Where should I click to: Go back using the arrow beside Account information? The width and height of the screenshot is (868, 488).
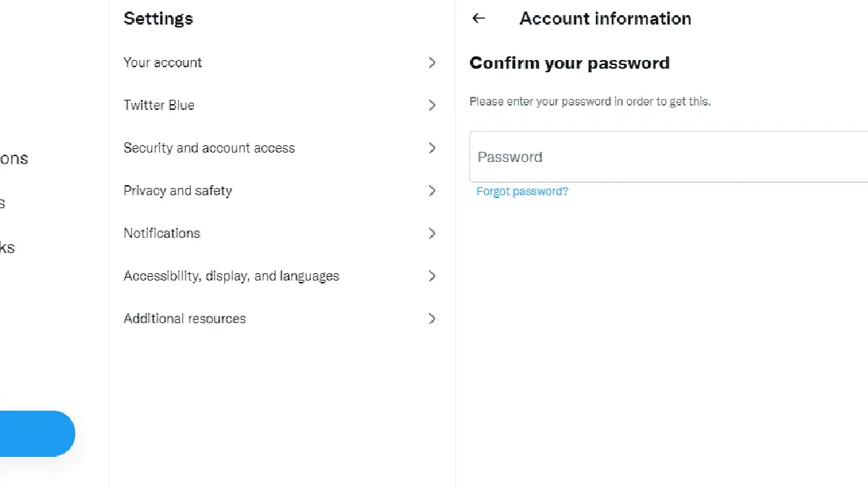click(478, 19)
